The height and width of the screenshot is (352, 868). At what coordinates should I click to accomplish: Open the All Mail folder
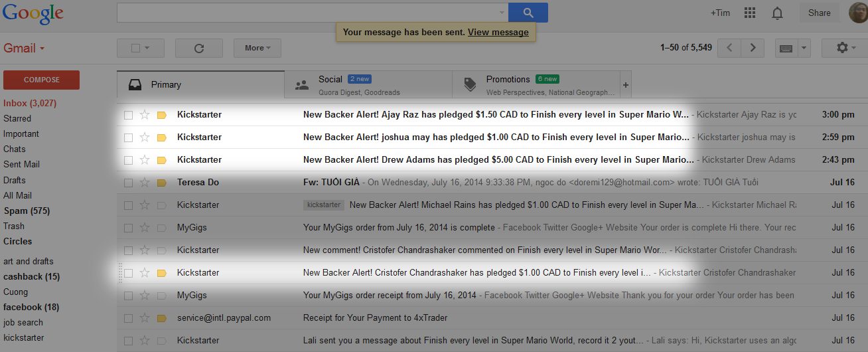coord(18,196)
